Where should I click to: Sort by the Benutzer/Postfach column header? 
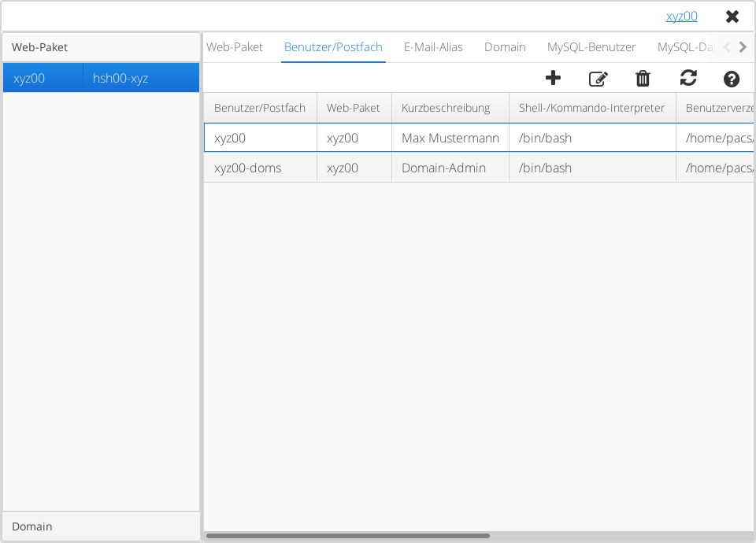[x=261, y=108]
